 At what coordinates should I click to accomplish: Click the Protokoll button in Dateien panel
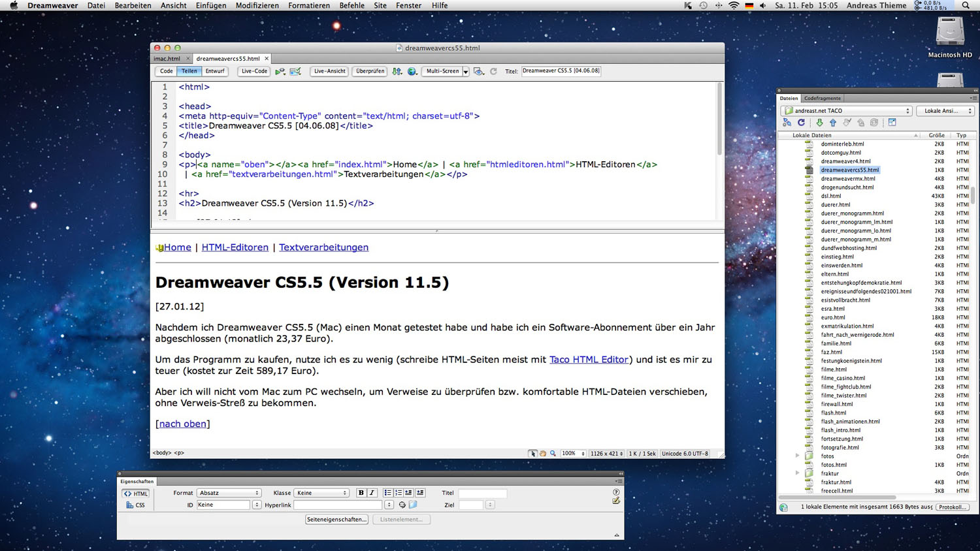click(x=953, y=507)
